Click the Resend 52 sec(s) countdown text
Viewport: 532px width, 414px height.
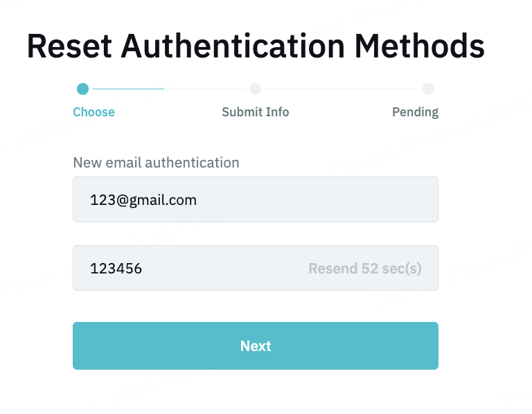point(365,269)
